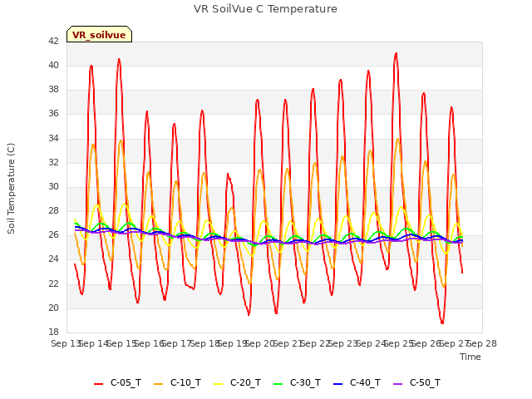This screenshot has height=399, width=532.
Task: Click the Soil Temperature (C) axis label
Action: (11, 189)
